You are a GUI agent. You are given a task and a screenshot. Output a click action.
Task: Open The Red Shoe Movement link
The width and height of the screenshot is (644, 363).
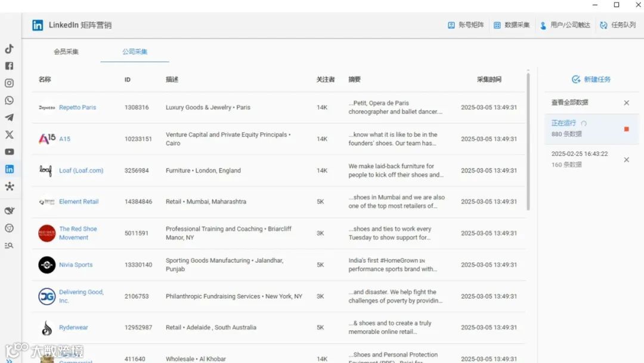point(78,233)
